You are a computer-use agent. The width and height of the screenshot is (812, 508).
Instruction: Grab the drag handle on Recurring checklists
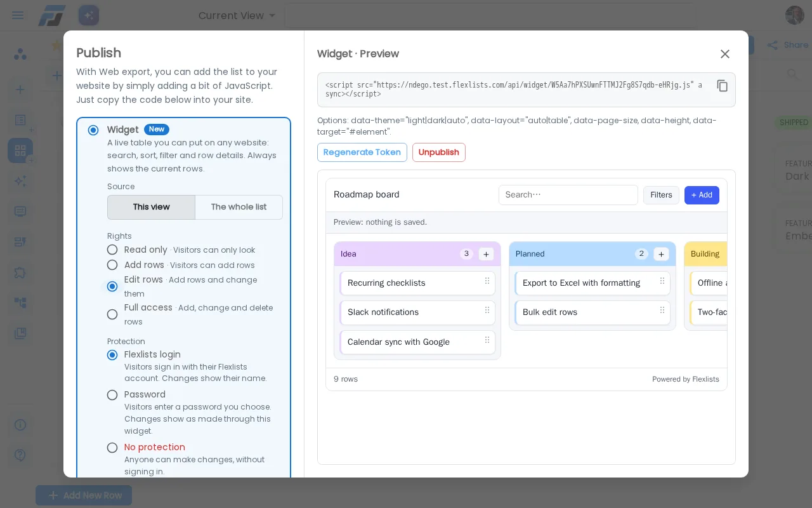click(487, 281)
